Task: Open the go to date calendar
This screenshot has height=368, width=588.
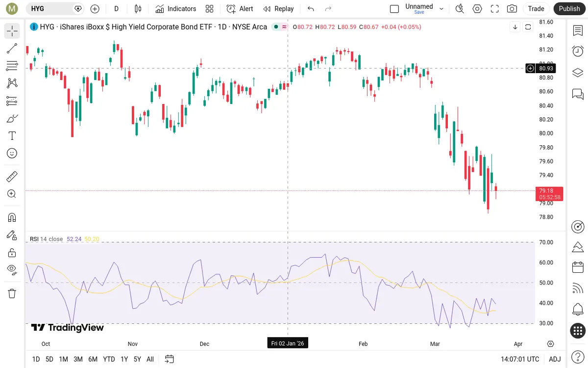Action: click(x=170, y=359)
